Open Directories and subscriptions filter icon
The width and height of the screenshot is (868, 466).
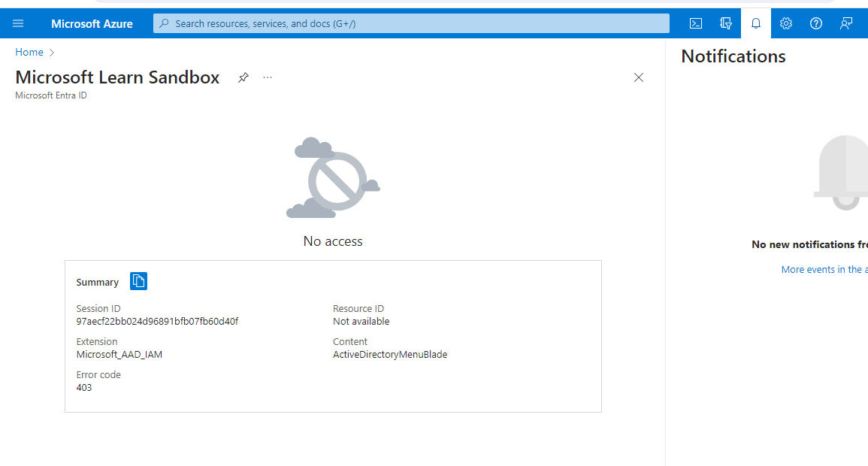pos(726,23)
